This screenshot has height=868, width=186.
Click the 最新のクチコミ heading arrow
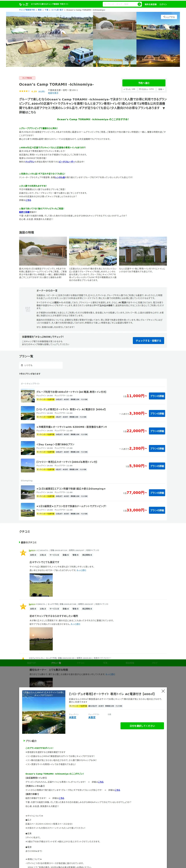[x=20, y=542]
